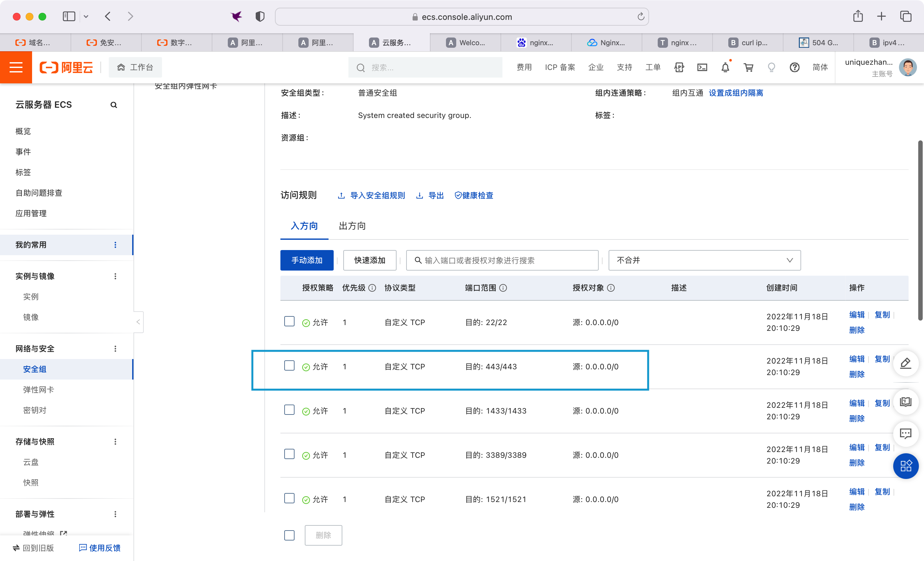Open floating edit feedback pencil icon
Image resolution: width=924 pixels, height=561 pixels.
pos(906,363)
